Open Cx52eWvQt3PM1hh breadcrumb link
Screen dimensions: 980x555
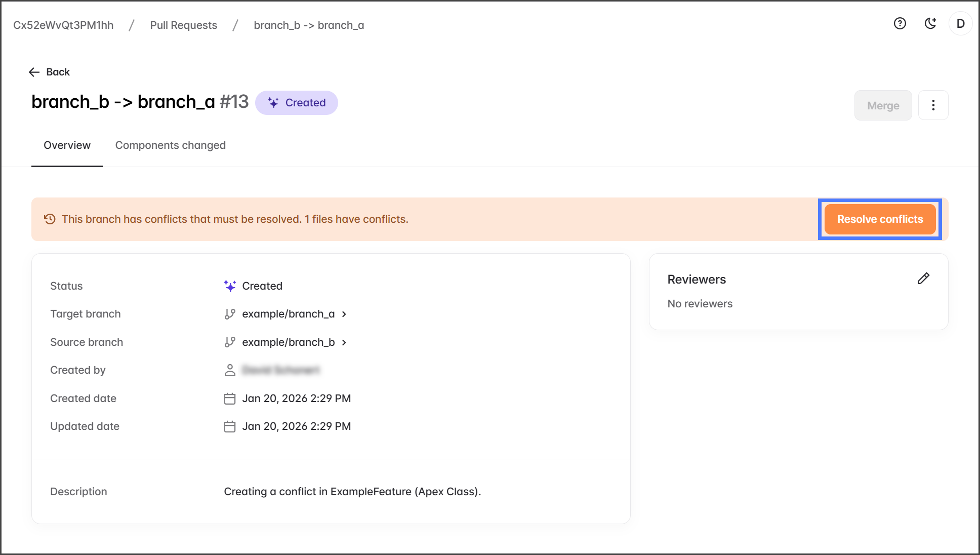pyautogui.click(x=63, y=25)
